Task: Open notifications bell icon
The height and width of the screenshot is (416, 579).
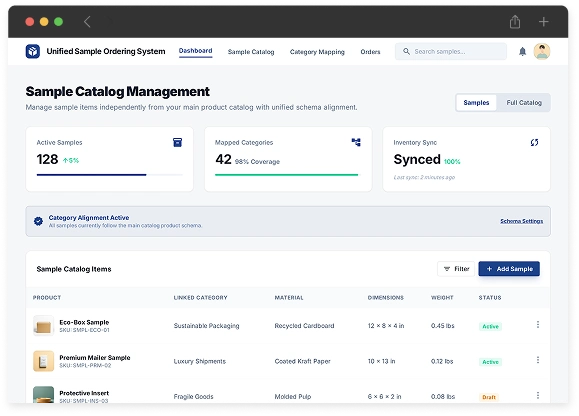Action: coord(522,51)
